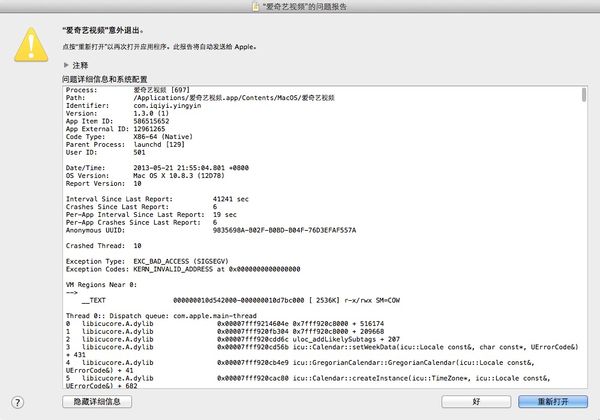Viewport: 600px width, 420px height.
Task: Click stack frame 1 libicucore.A.dylib line
Action: (x=225, y=332)
